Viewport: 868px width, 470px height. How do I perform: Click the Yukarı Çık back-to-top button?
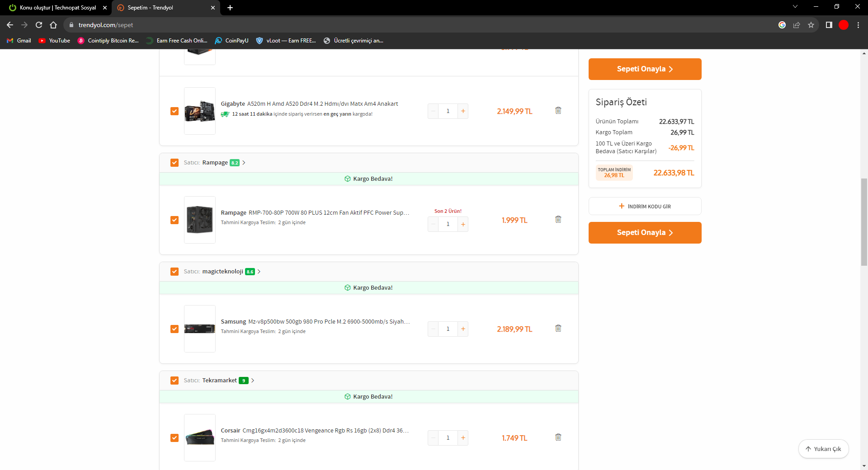(x=823, y=449)
